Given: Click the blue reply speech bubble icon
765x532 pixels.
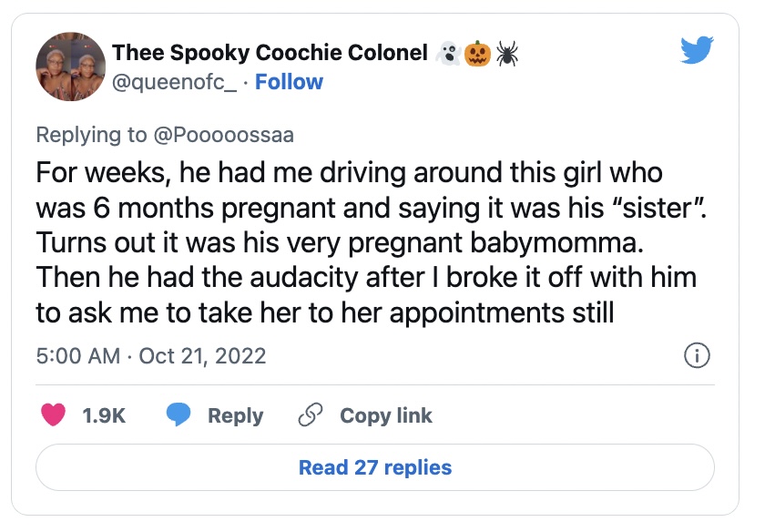Looking at the screenshot, I should click(178, 415).
